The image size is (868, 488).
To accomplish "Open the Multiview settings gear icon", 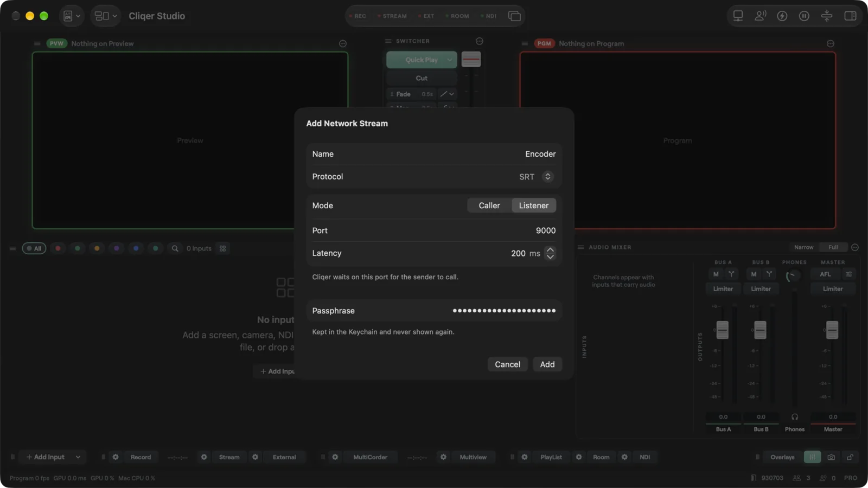I will (443, 457).
